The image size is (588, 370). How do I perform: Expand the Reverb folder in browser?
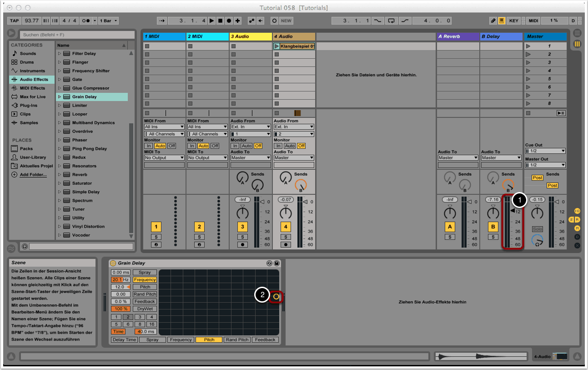click(x=59, y=175)
